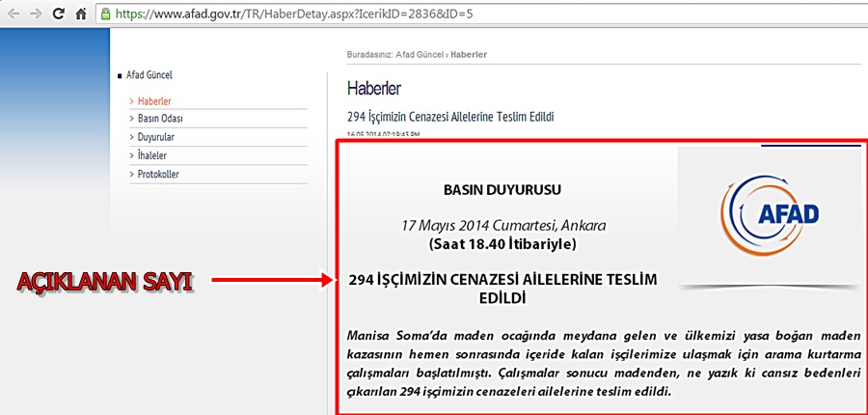Open Basın Odası in the sidebar

click(160, 119)
